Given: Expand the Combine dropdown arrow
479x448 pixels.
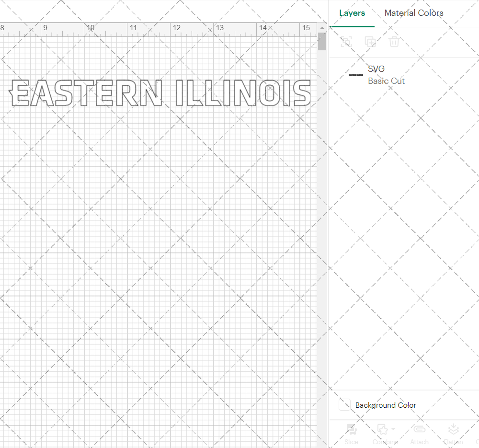Looking at the screenshot, I should (393, 429).
